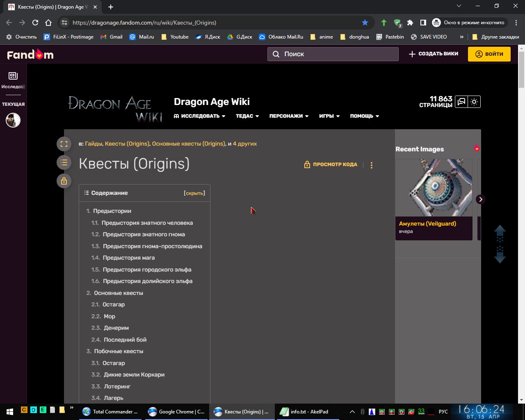The width and height of the screenshot is (525, 420).
Task: Expand page to full width
Action: tap(64, 144)
